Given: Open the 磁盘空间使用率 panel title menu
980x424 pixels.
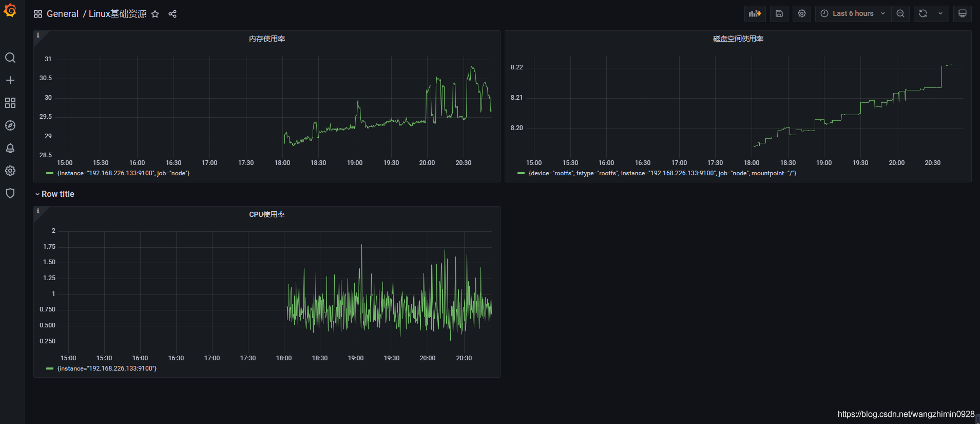Looking at the screenshot, I should click(738, 39).
